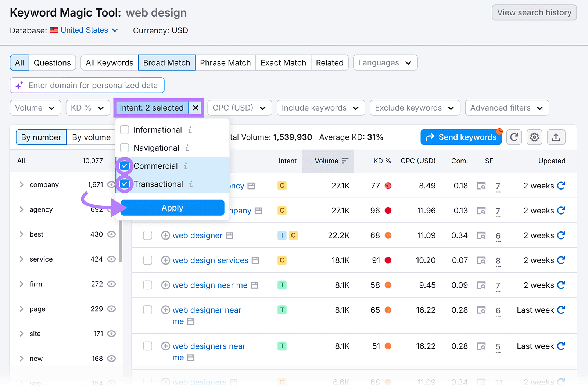Add 'web design near me' plus icon

[x=166, y=285]
